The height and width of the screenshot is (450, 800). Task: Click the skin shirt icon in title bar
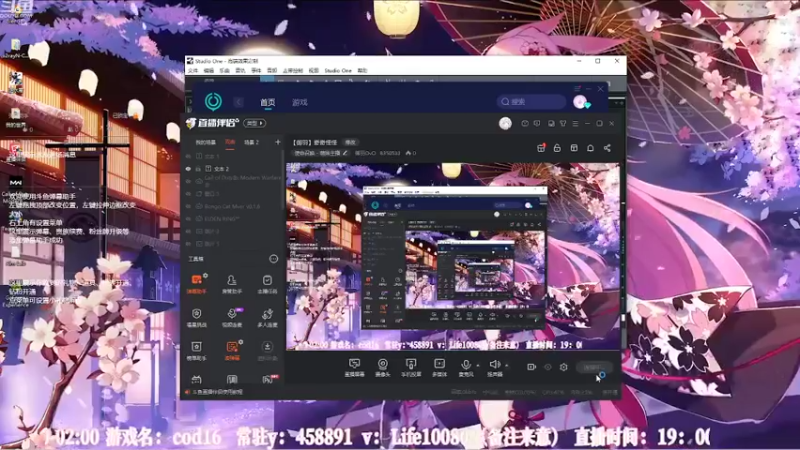point(563,123)
